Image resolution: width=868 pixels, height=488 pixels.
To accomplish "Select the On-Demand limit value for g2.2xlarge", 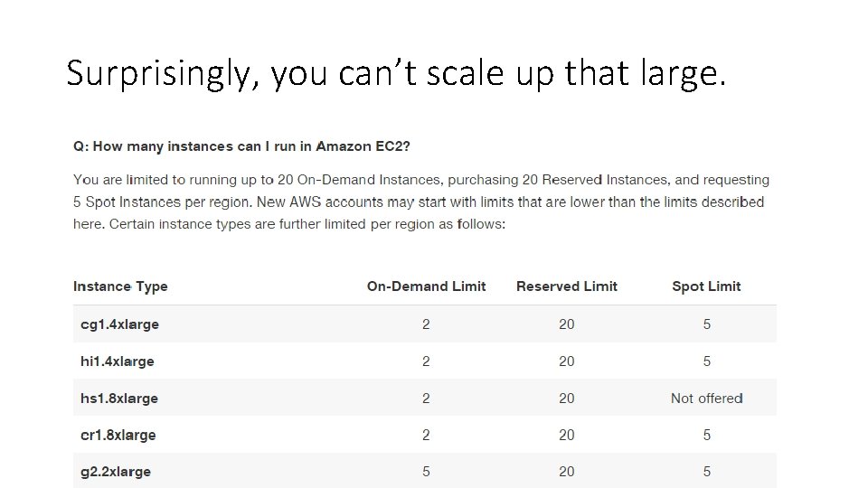I will (426, 472).
